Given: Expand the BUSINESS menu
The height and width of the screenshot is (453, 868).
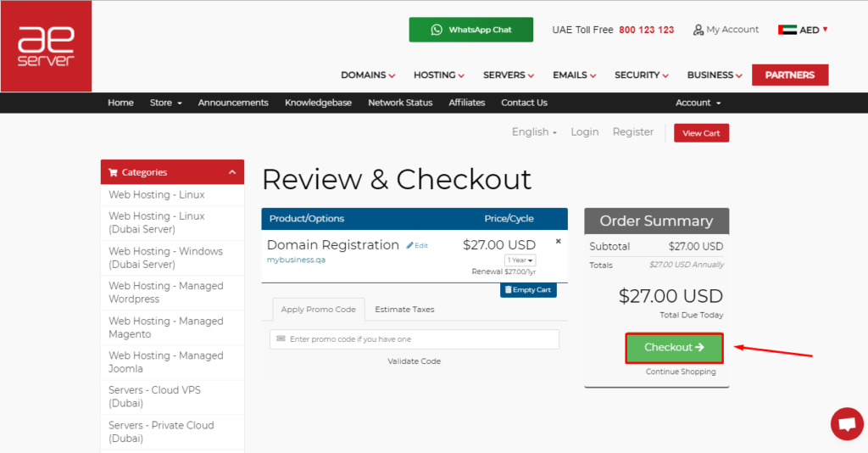Looking at the screenshot, I should tap(715, 75).
